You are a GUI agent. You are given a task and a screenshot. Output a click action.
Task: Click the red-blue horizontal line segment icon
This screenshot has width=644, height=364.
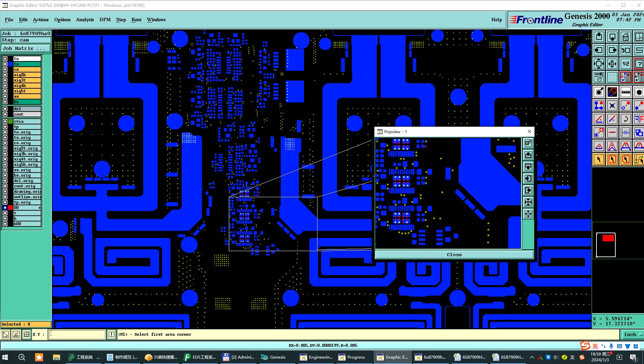(x=612, y=132)
